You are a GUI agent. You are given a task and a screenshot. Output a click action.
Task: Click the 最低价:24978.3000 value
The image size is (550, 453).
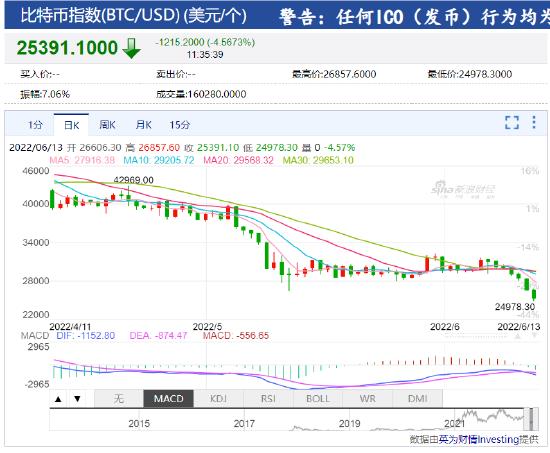(470, 74)
